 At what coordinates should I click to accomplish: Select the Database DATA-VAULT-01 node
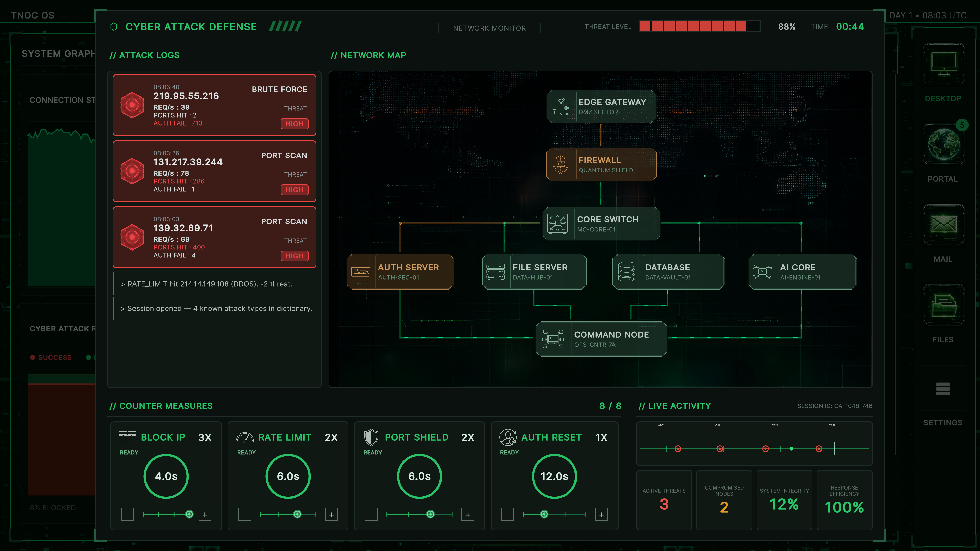pos(668,272)
